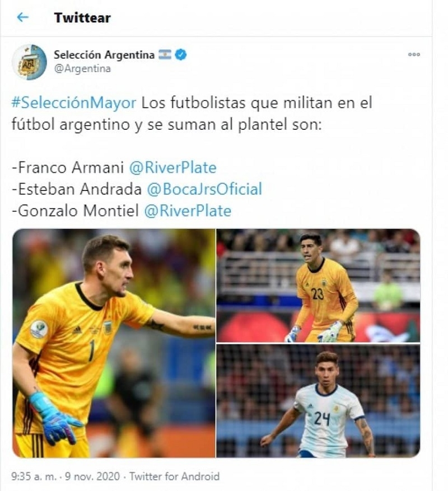Open the Selección Argentina profile avatar
Screen dimensions: 448x491
point(29,62)
